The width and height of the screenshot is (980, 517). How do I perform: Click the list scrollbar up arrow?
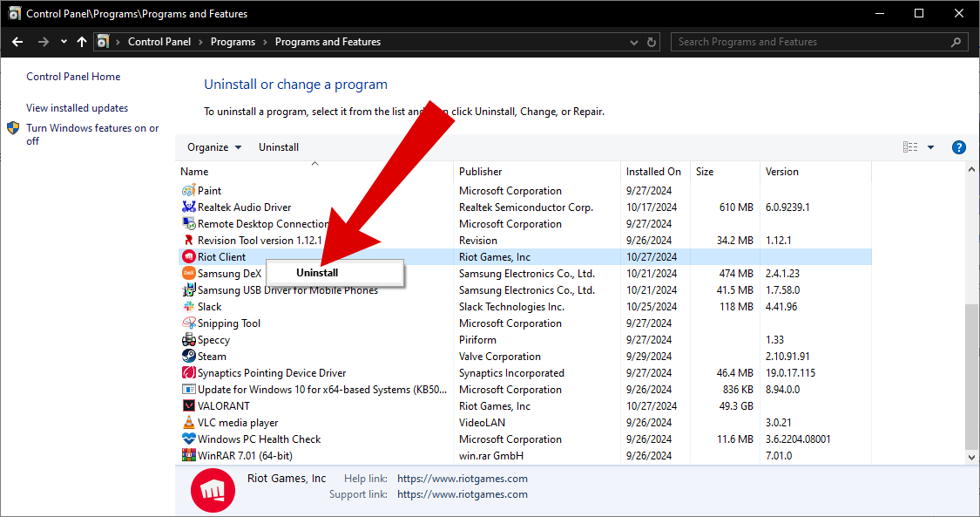[971, 169]
